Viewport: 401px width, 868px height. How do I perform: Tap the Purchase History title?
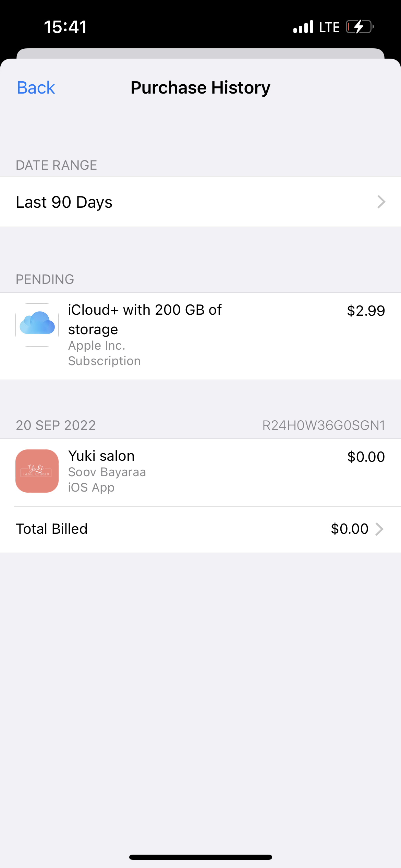[x=200, y=88]
